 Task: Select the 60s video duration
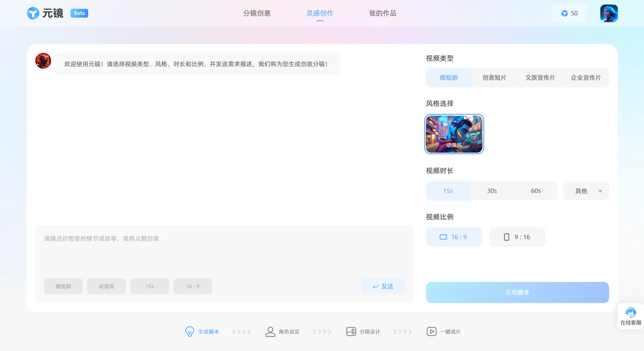535,191
